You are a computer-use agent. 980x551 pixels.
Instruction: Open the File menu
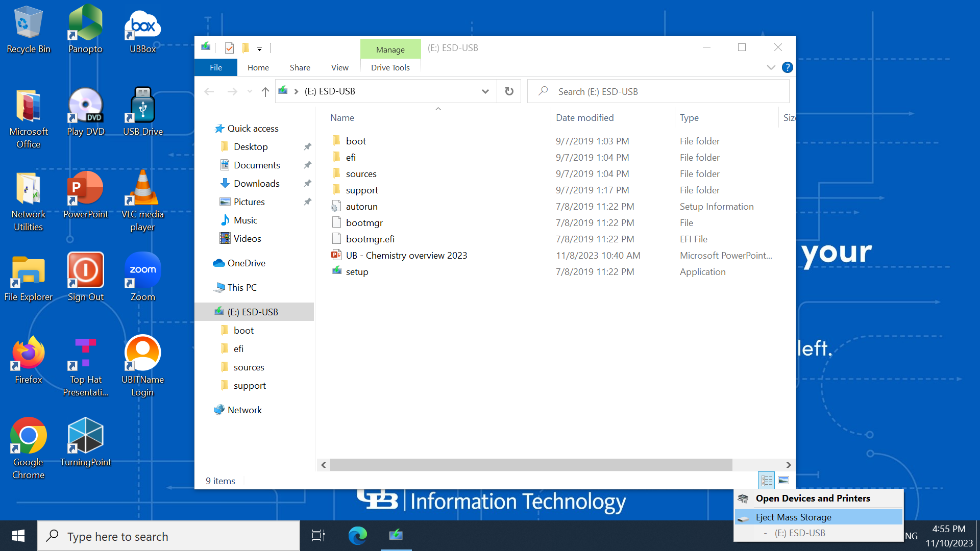click(215, 67)
